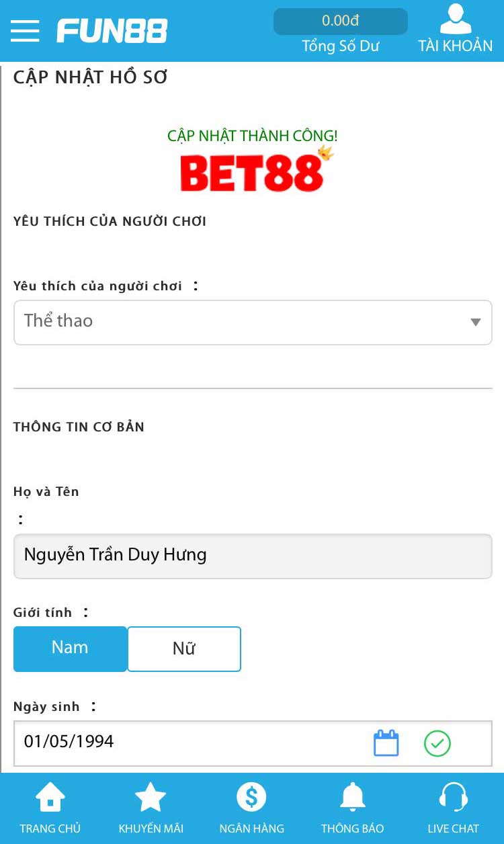
Task: Open the hamburger navigation menu
Action: tap(25, 30)
